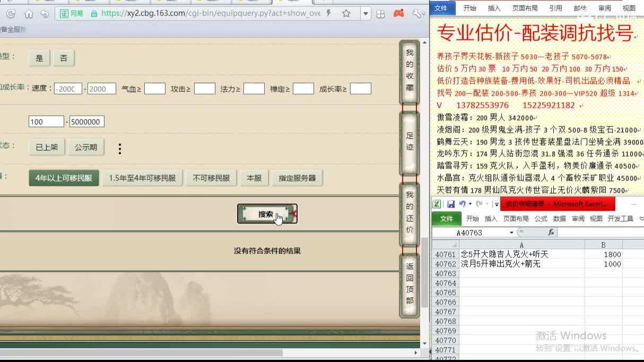644x362 pixels.
Task: Click the Excel save icon
Action: tap(451, 204)
